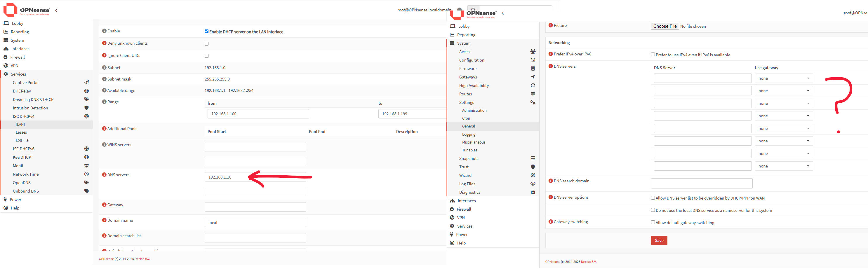868x269 pixels.
Task: Check Allow DNS server list override by DHCP/PPP
Action: (653, 198)
